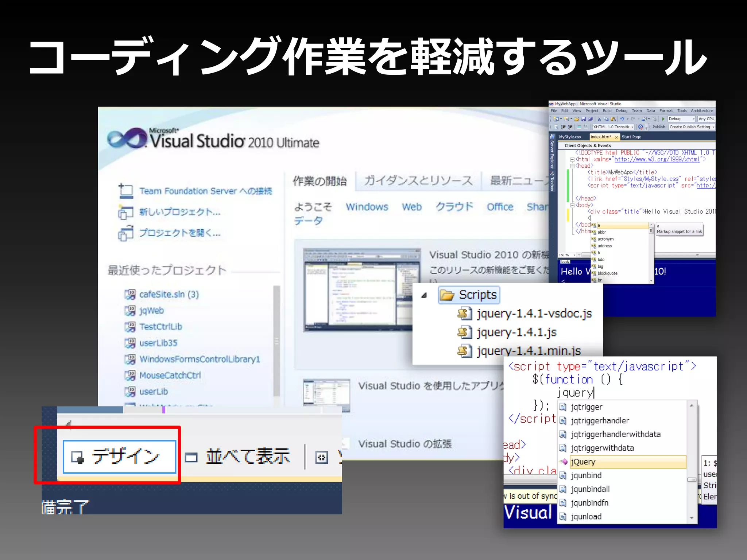Viewport: 747px width, 560px height.
Task: Click the open project icon on Start Page
Action: pos(125,233)
